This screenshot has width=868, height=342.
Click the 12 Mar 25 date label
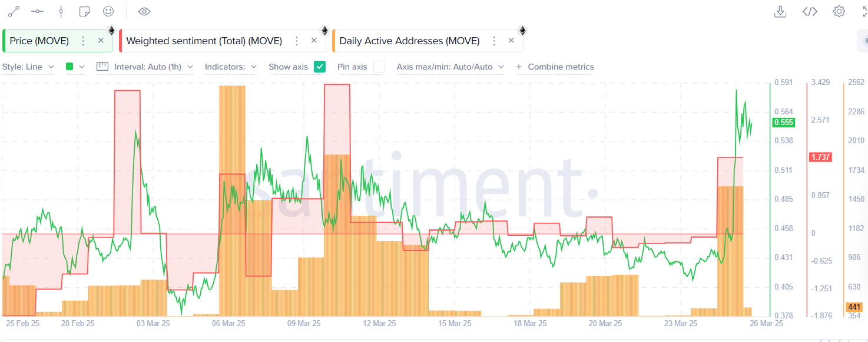pyautogui.click(x=380, y=323)
